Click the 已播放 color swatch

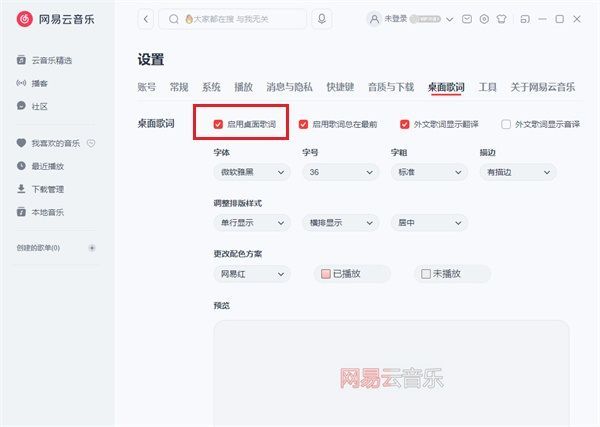(x=325, y=273)
